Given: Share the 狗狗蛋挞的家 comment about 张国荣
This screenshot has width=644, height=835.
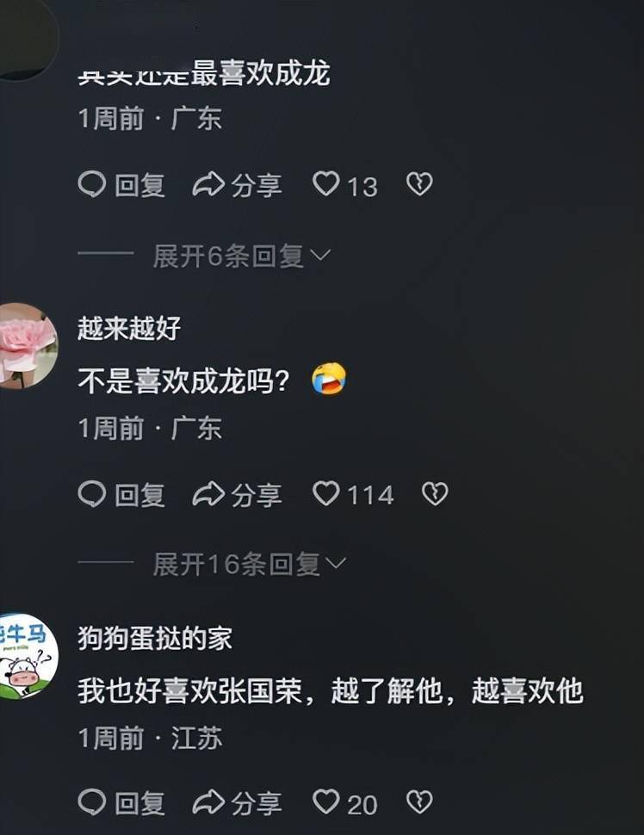Looking at the screenshot, I should coord(237,802).
